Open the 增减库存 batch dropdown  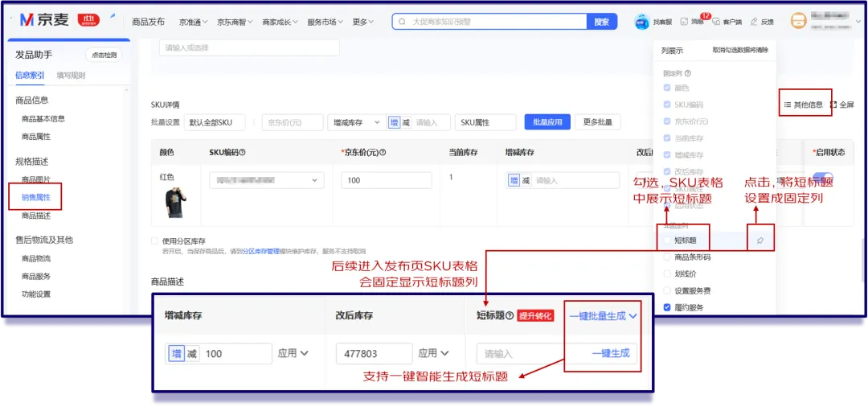click(355, 122)
